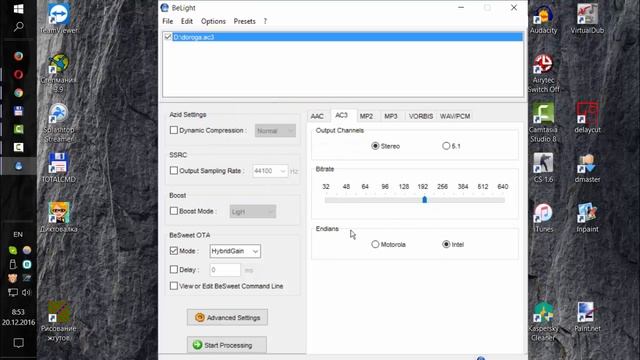Open the Audacity desktop shortcut
Viewport: 640px width, 360px height.
point(543,18)
